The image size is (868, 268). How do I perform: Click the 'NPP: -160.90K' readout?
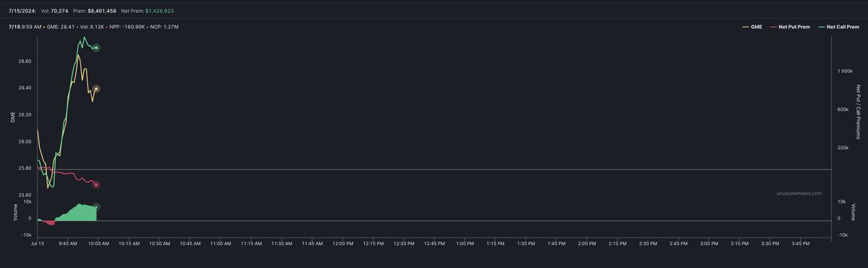tap(128, 26)
